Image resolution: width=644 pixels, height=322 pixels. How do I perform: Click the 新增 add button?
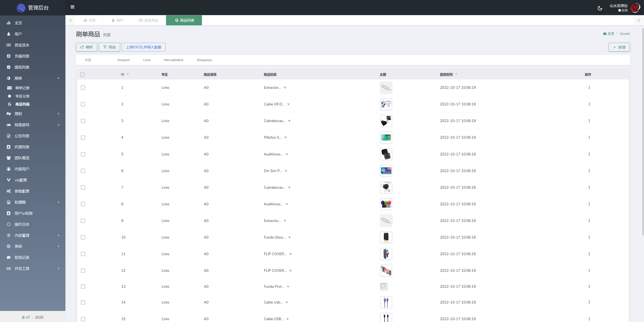pyautogui.click(x=619, y=47)
